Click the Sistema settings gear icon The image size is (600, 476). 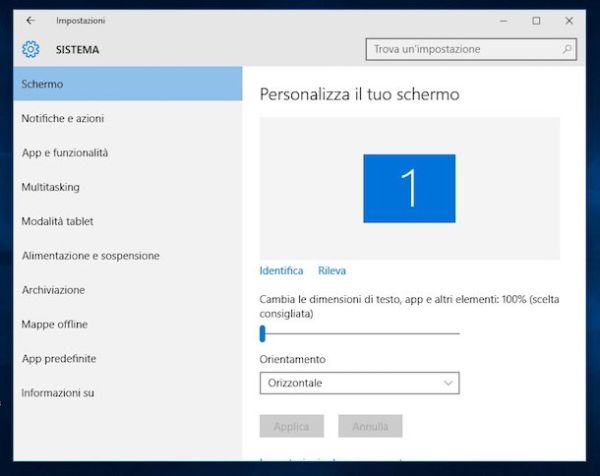click(30, 49)
